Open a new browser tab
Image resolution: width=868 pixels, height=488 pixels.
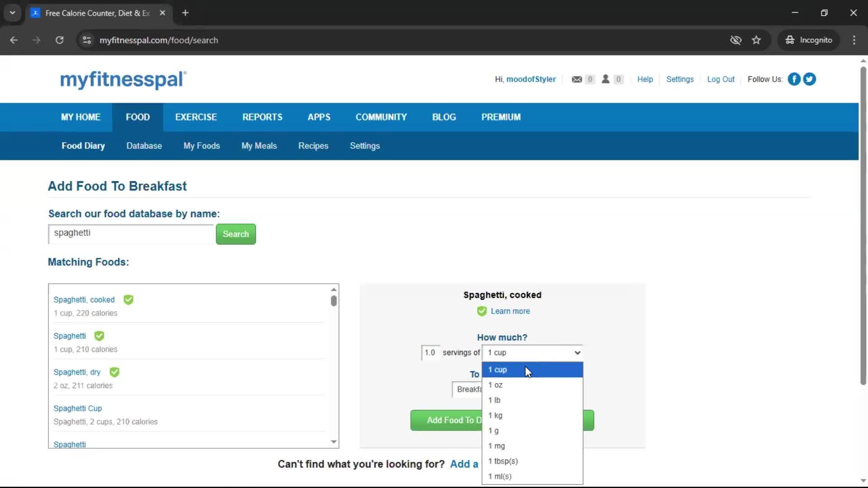185,13
